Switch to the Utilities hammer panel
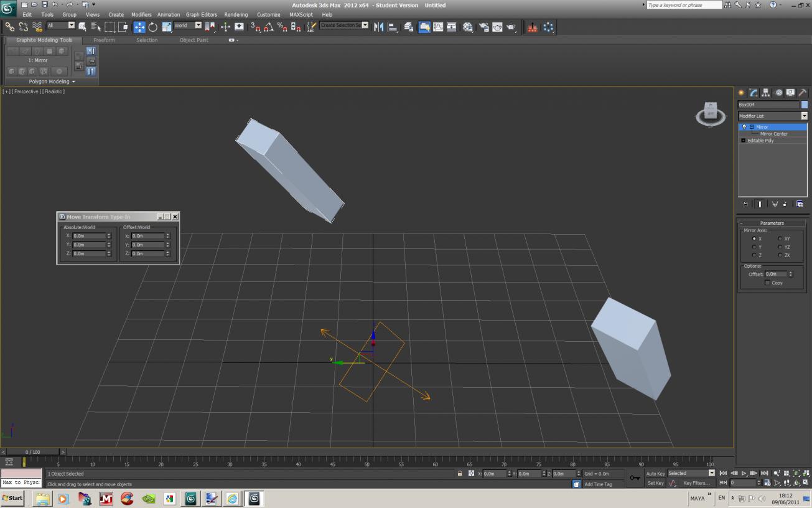 [x=803, y=93]
